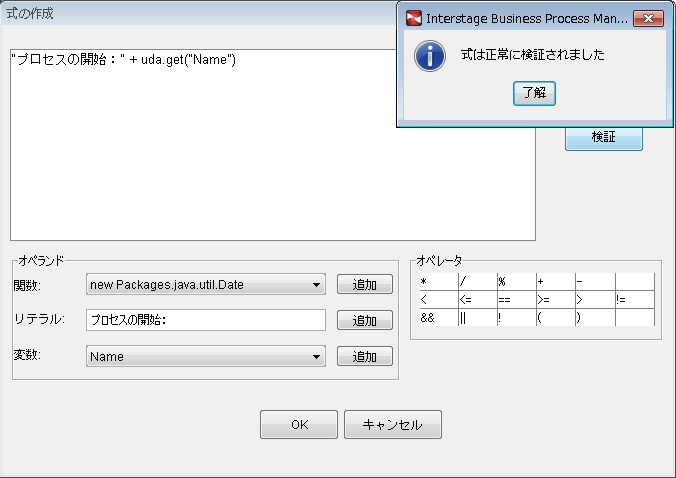Insert the || logical OR operator
This screenshot has width=676, height=478.
[x=478, y=318]
